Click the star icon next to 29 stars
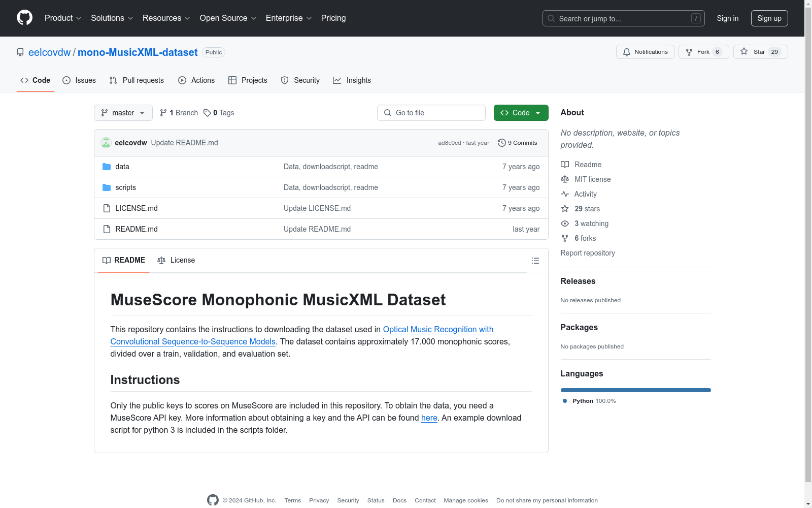 point(565,209)
